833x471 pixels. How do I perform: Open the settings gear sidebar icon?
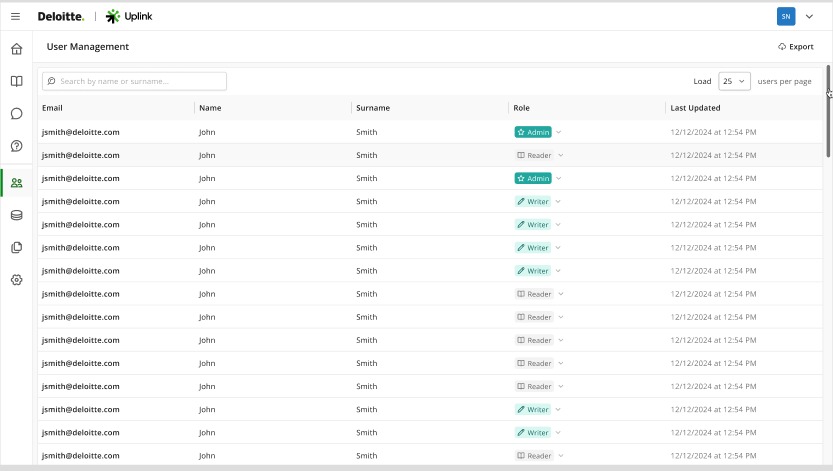click(16, 280)
